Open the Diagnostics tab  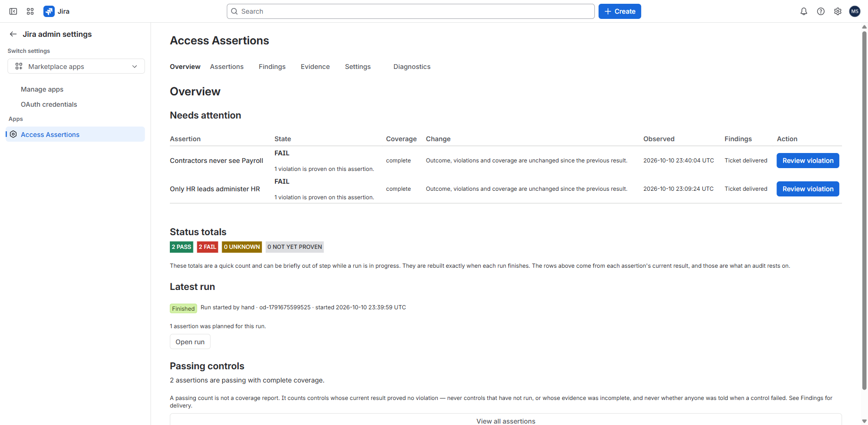point(412,67)
